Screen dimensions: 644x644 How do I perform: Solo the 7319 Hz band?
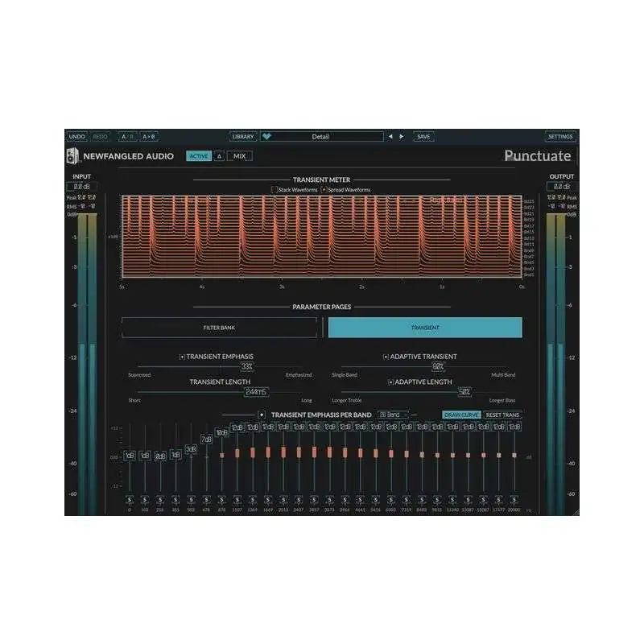point(407,500)
